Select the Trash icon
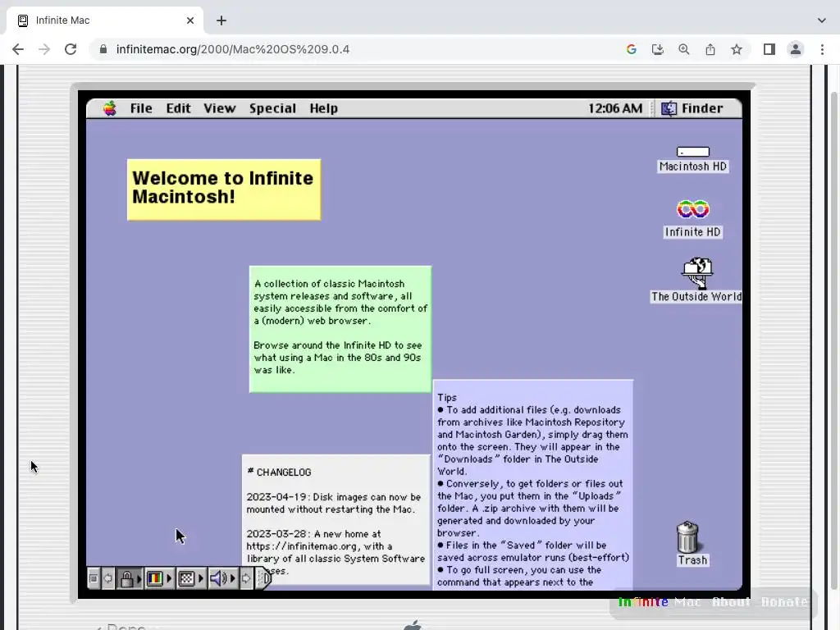Image resolution: width=840 pixels, height=630 pixels. [692, 543]
